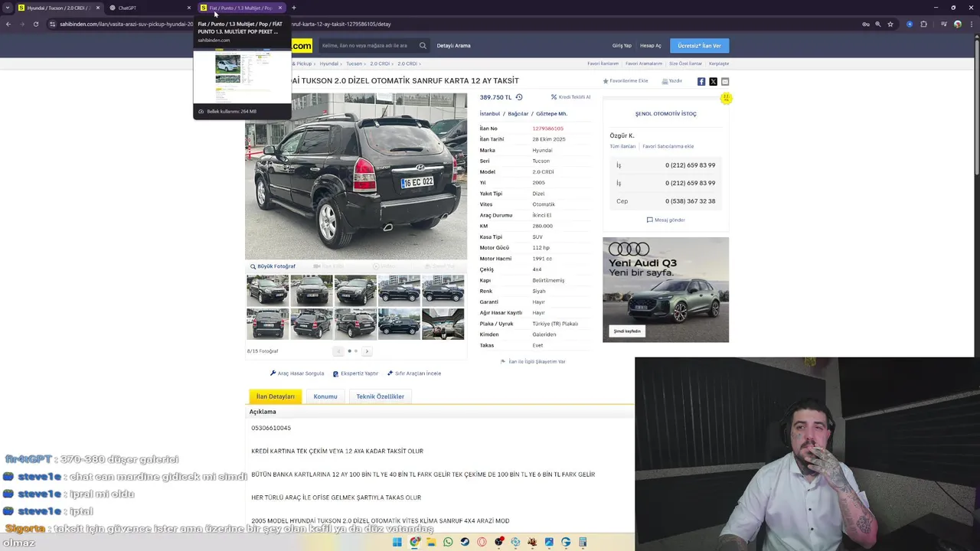Click the Favori İlanlarım link

[603, 64]
